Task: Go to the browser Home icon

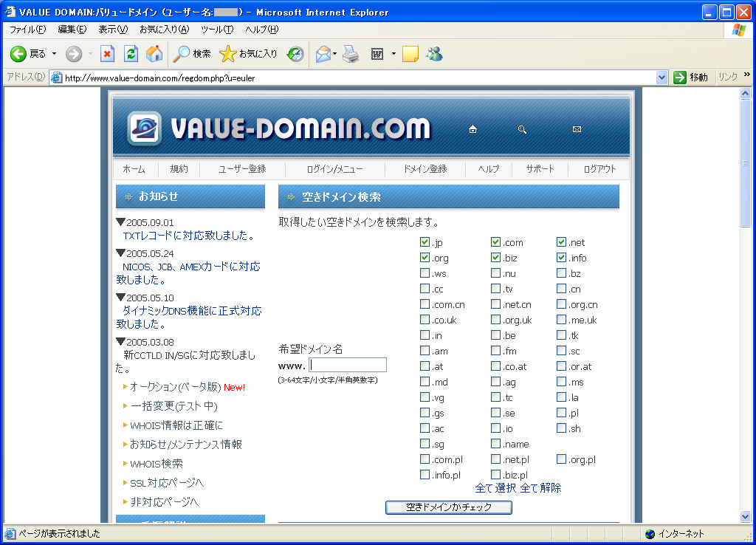Action: (x=154, y=54)
